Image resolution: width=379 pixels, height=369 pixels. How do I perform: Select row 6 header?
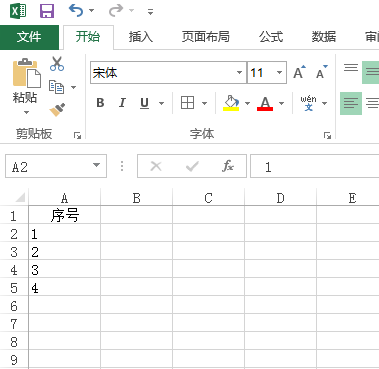coord(14,306)
